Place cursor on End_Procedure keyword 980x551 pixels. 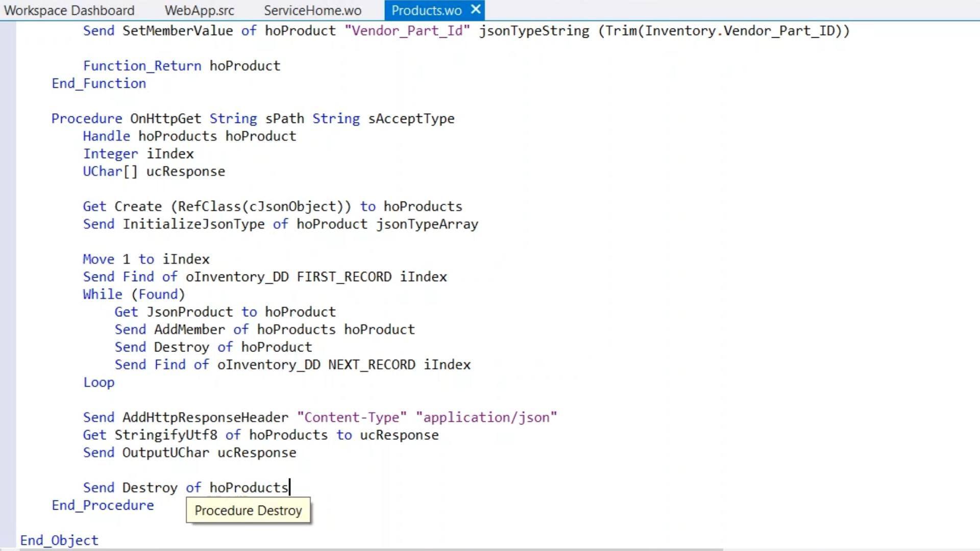(103, 505)
